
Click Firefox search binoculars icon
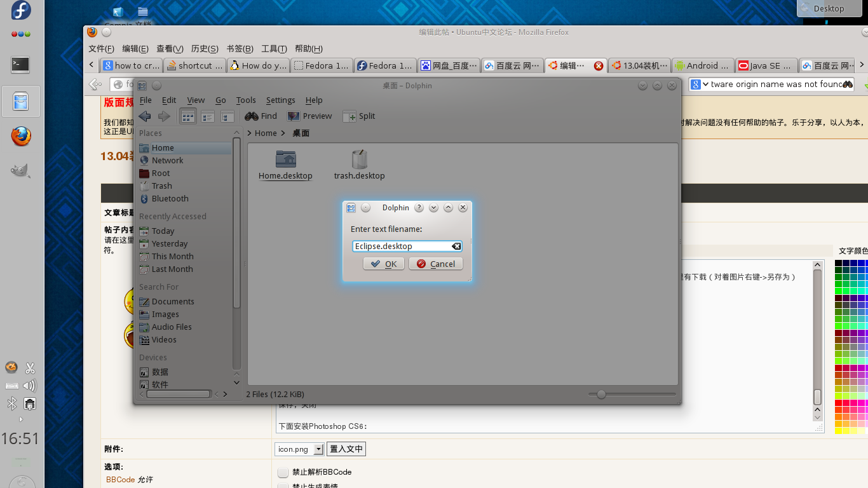848,85
